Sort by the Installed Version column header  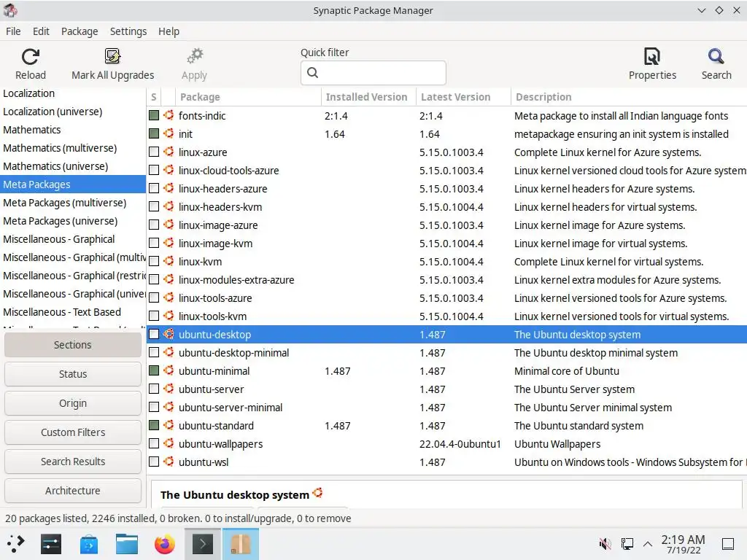coord(368,97)
